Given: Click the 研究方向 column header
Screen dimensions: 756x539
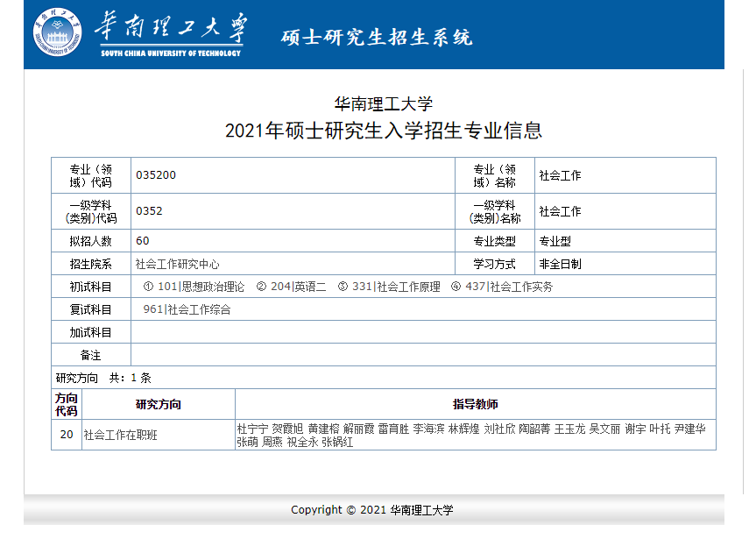Looking at the screenshot, I should (x=159, y=404).
